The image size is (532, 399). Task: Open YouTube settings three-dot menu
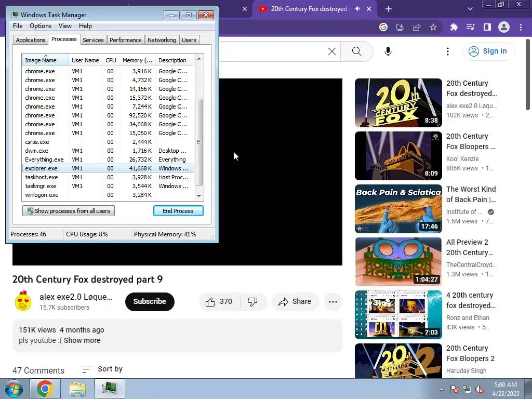tap(448, 51)
